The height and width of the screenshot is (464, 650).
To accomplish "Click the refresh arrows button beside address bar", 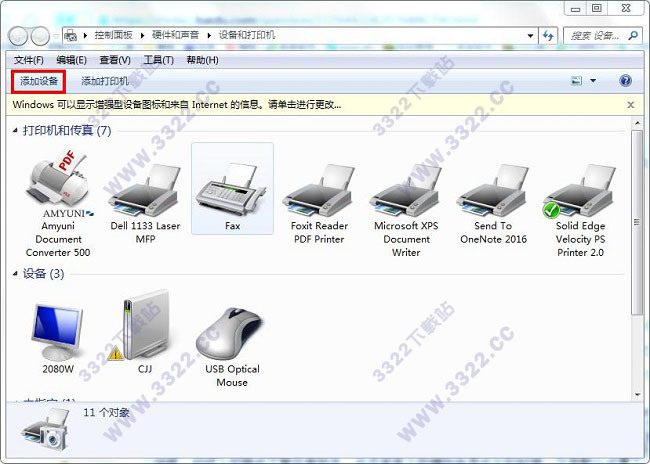I will tap(548, 36).
